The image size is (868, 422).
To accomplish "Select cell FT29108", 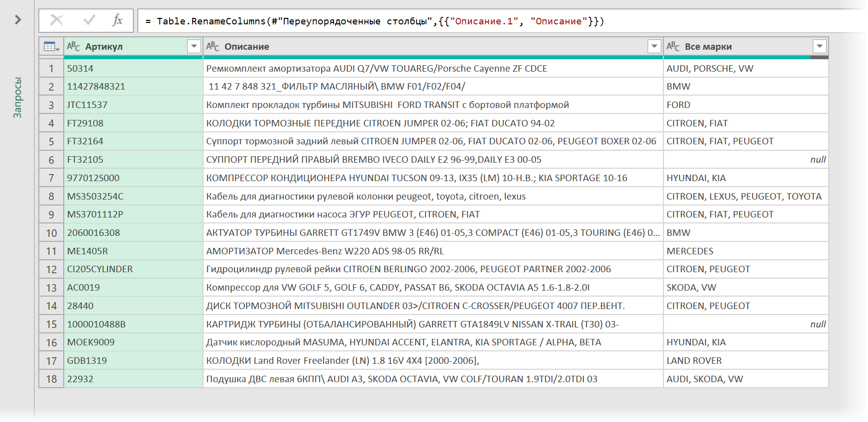I will [x=133, y=123].
